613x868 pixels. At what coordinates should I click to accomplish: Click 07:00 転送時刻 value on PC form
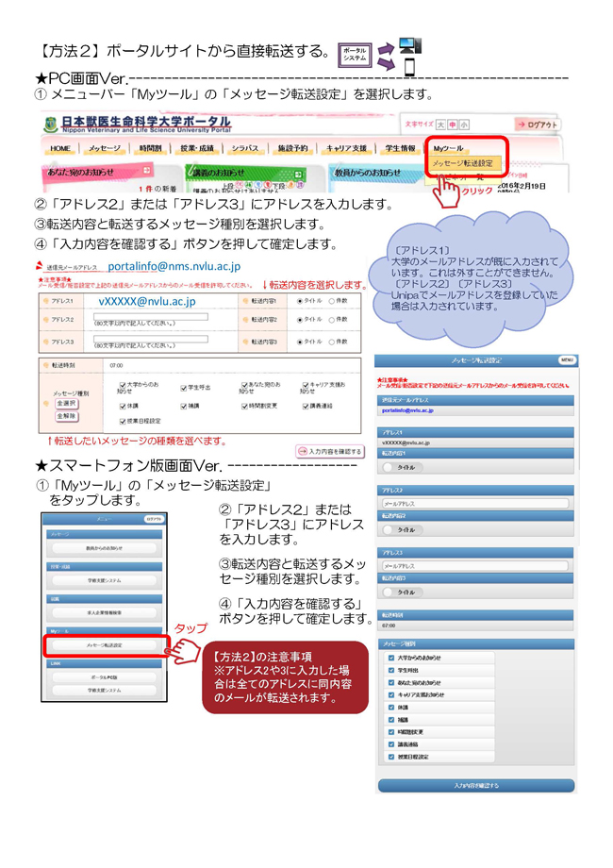[x=116, y=366]
